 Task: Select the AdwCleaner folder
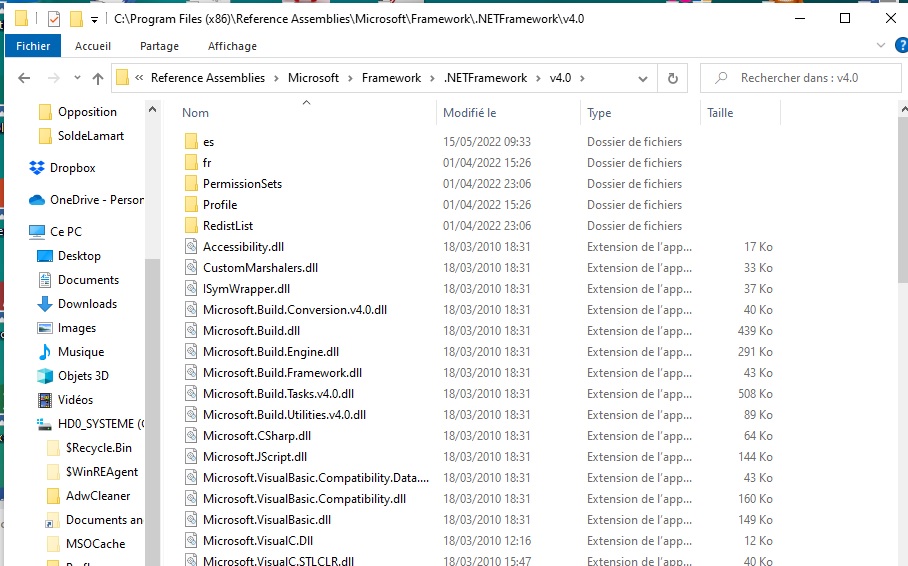point(98,496)
